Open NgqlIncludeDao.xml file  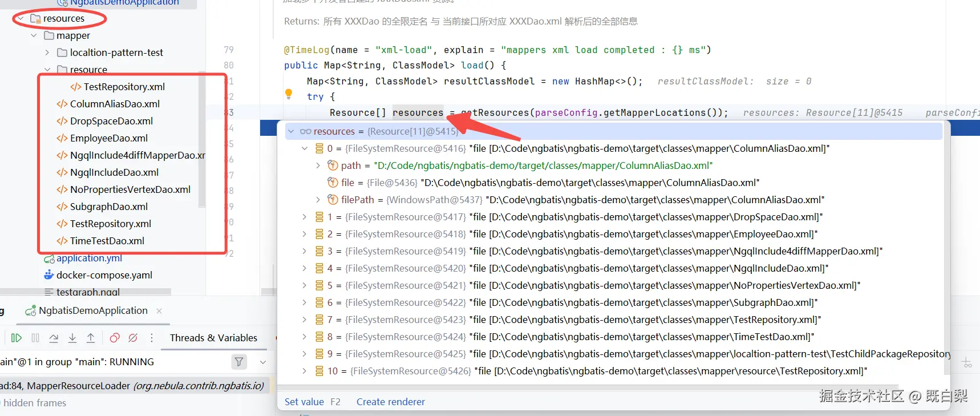(114, 172)
